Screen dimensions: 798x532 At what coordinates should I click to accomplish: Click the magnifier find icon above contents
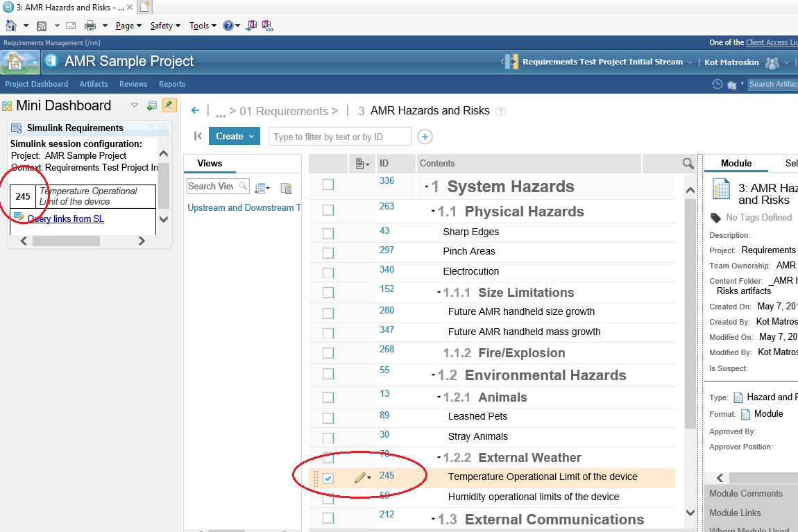click(x=688, y=163)
